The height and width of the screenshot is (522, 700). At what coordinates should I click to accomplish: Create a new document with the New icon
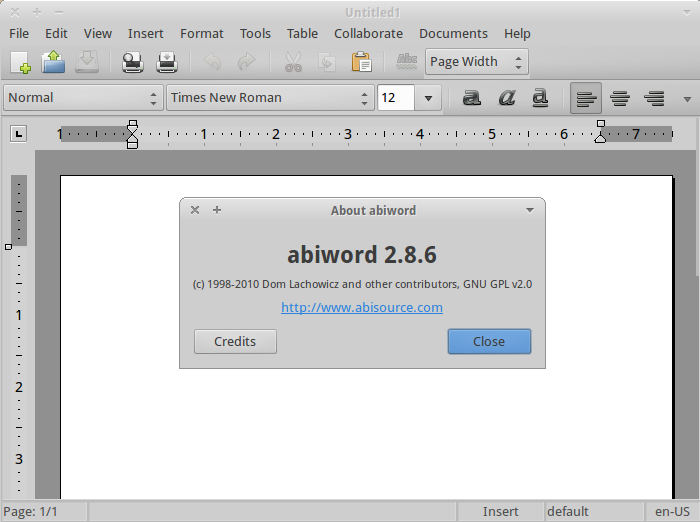point(21,62)
